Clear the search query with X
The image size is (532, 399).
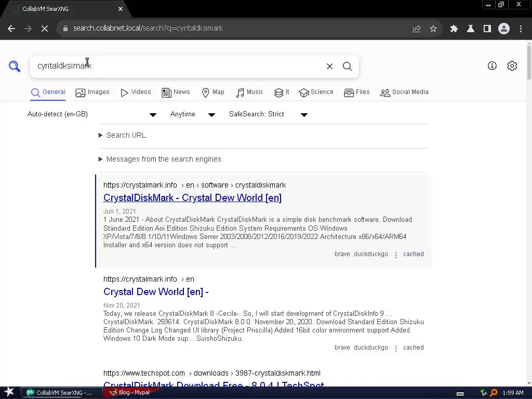click(x=329, y=66)
